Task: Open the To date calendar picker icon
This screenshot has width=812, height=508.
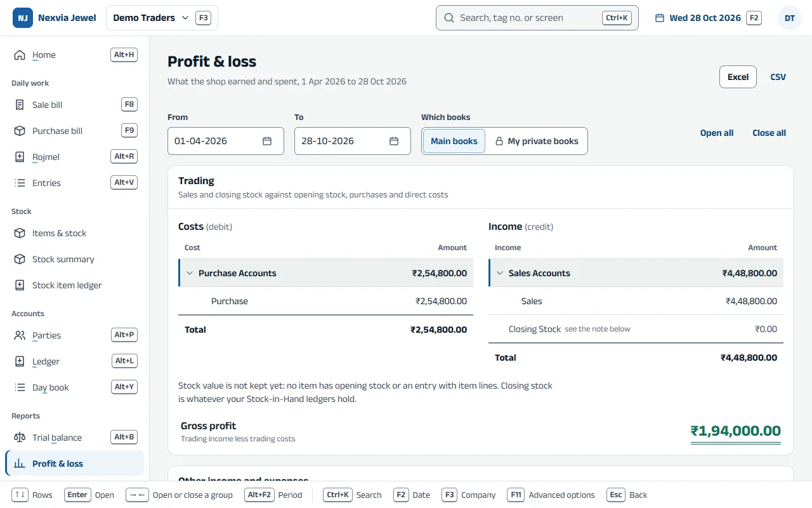Action: pos(394,141)
